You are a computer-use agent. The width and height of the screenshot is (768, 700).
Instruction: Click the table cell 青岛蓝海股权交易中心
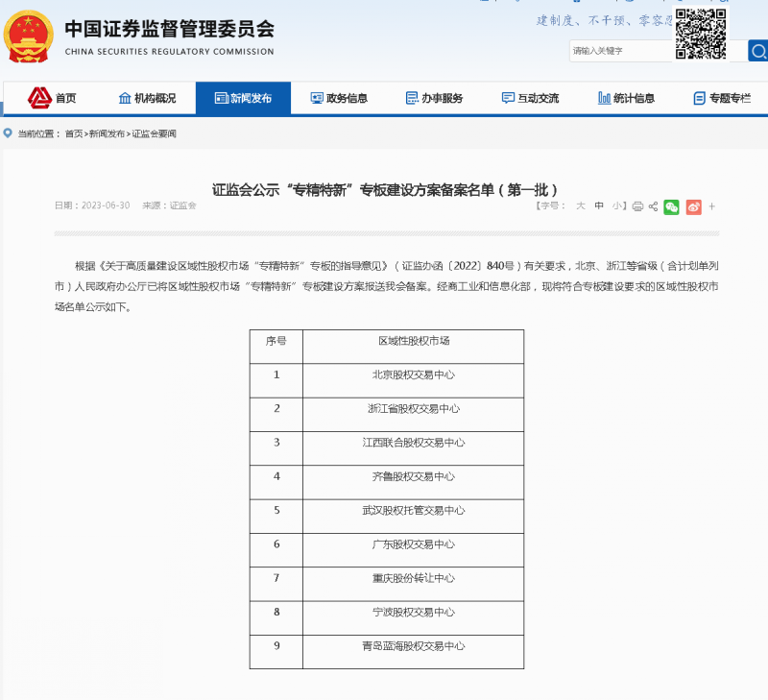pos(414,646)
